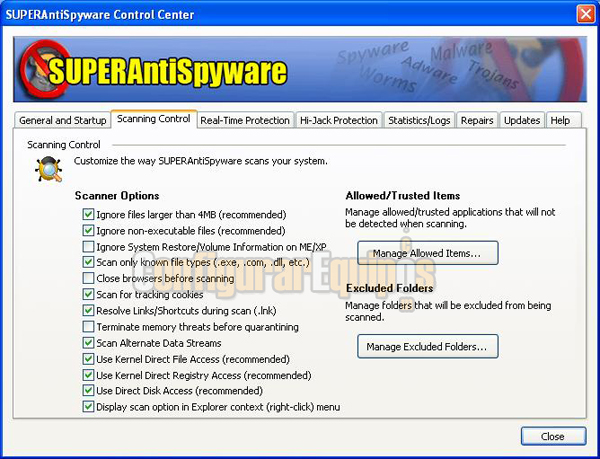The image size is (600, 459).
Task: Click the SUPERAntiSpyware logo banner
Action: pyautogui.click(x=300, y=69)
